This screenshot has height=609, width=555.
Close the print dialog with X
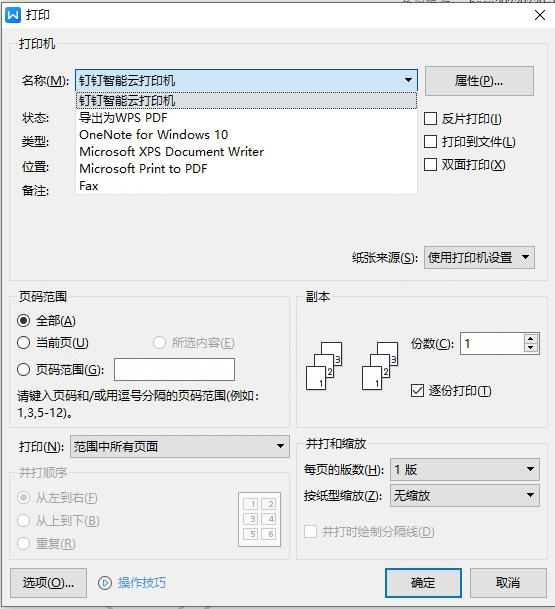pos(540,15)
